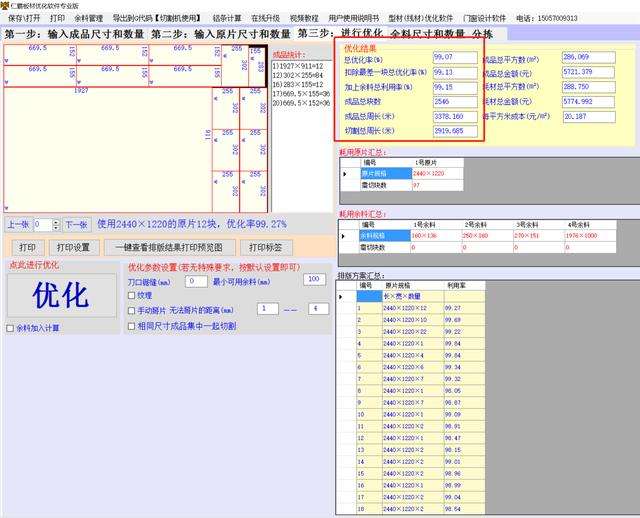Click the 打印标签 button
Viewport: 640px width, 518px height.
click(265, 247)
